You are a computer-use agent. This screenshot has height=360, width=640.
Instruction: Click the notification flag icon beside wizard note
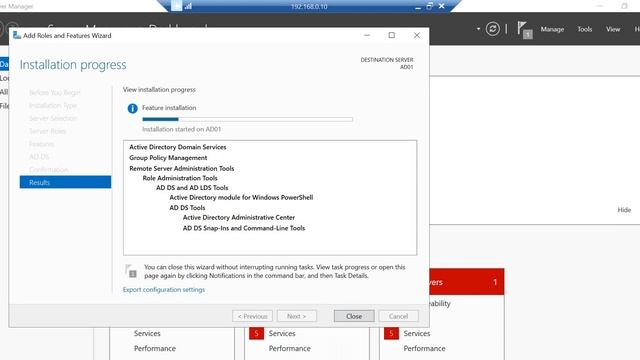coord(131,271)
